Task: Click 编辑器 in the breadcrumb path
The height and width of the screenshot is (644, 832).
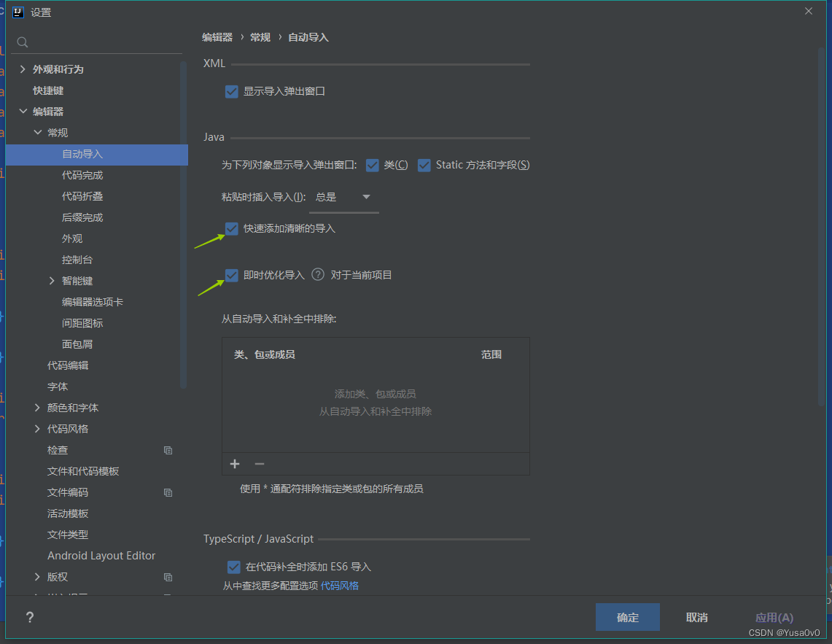Action: (x=217, y=36)
